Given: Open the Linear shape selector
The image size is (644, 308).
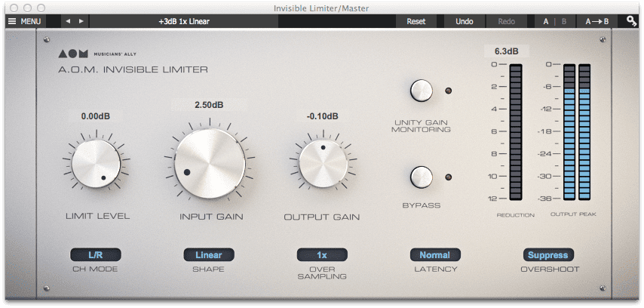Looking at the screenshot, I should pyautogui.click(x=209, y=255).
